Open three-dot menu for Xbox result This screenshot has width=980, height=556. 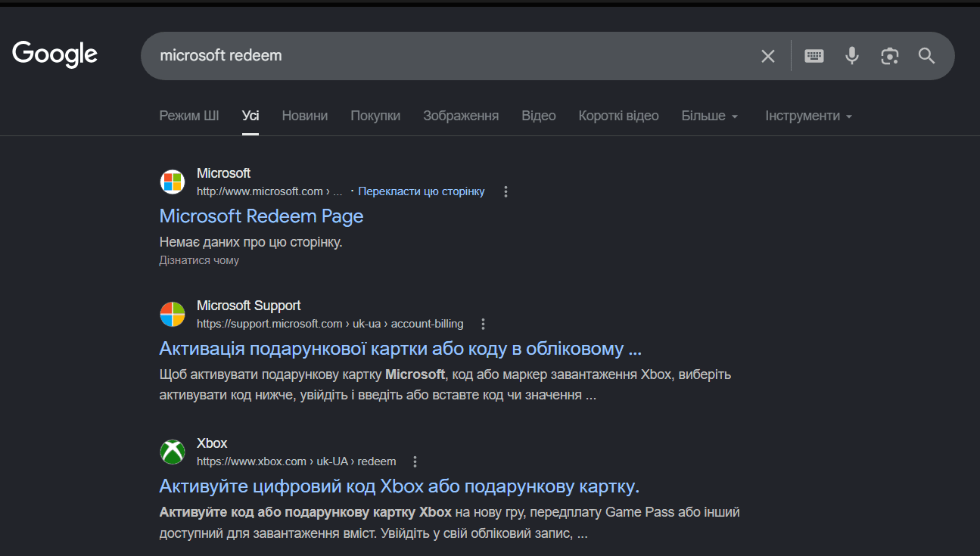tap(415, 461)
